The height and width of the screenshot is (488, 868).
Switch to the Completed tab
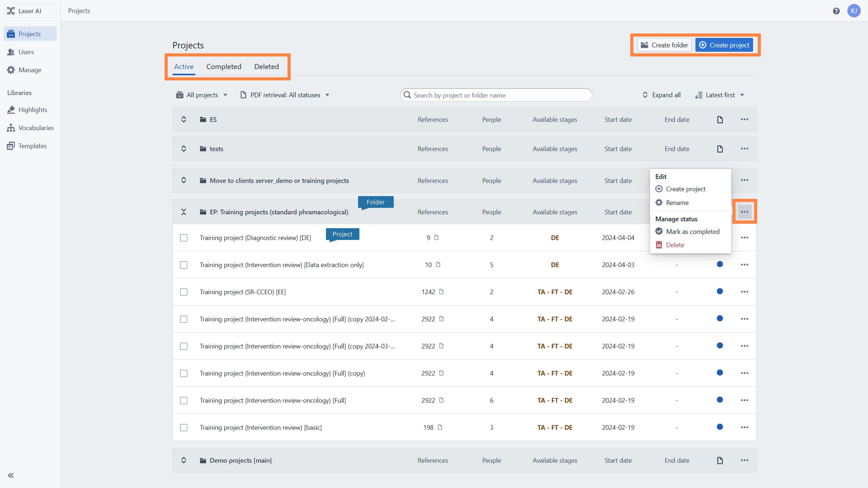(x=224, y=67)
